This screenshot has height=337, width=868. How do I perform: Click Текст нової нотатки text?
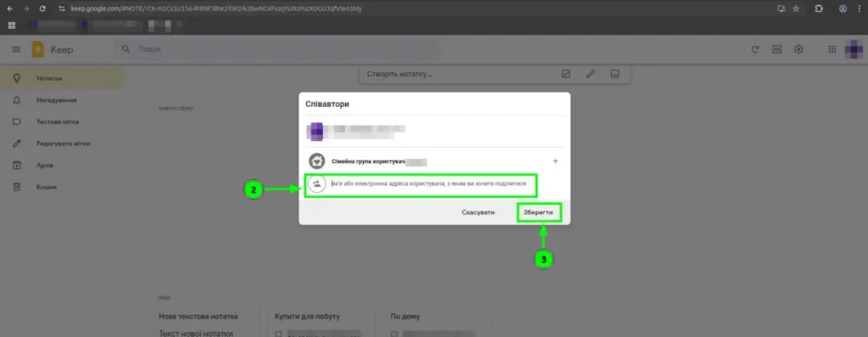[196, 333]
